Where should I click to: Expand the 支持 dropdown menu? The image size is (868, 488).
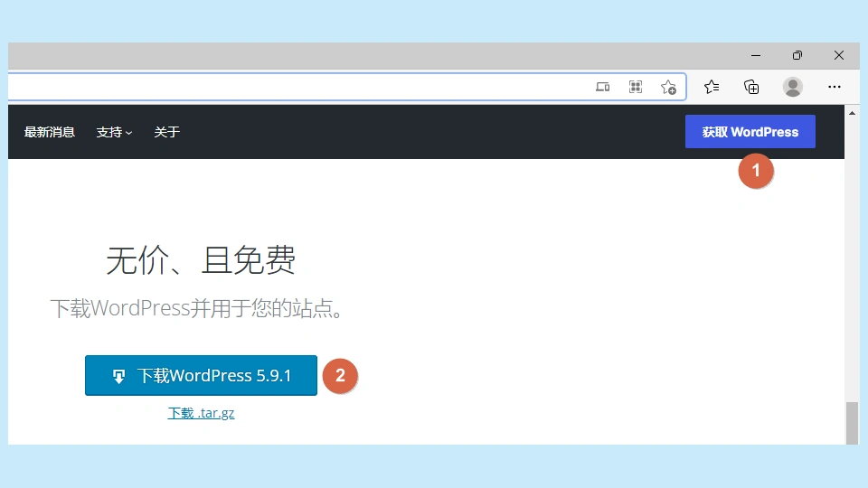[114, 132]
